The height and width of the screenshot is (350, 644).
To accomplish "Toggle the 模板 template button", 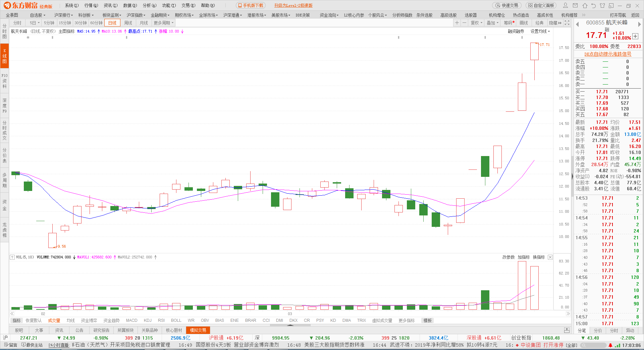I will click(x=427, y=320).
